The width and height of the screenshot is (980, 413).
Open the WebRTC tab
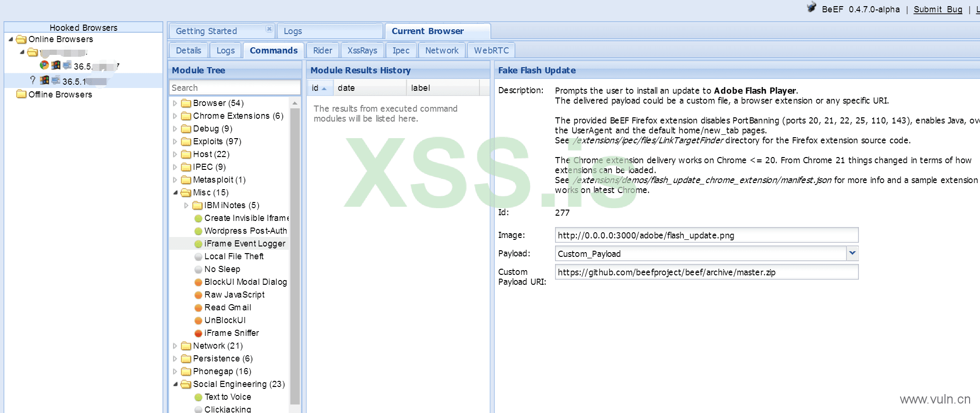pyautogui.click(x=491, y=51)
